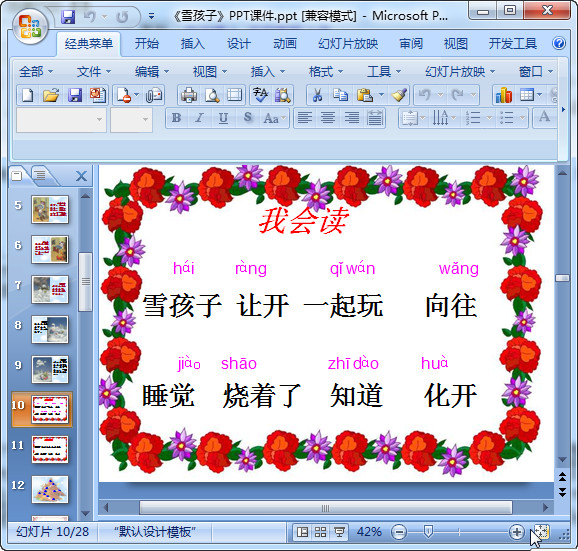Open the 格式 dropdown menu

point(325,72)
